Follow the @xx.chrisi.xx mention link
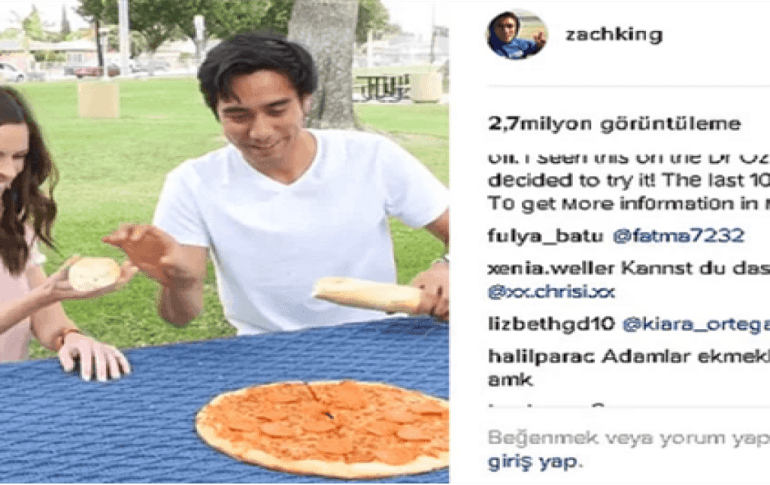Screen dimensions: 770x485 pyautogui.click(x=551, y=292)
